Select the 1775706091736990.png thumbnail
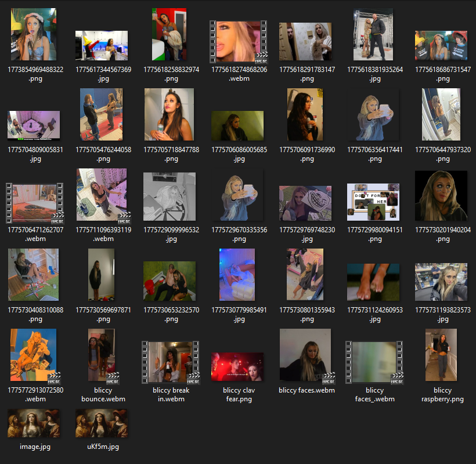Screen dimensions: 476x464 pos(305,114)
